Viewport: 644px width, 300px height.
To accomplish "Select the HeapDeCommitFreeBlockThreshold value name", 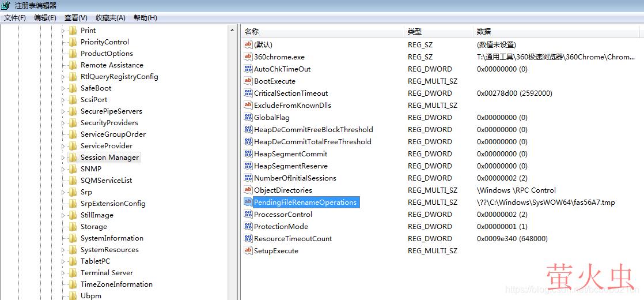I will pos(313,130).
